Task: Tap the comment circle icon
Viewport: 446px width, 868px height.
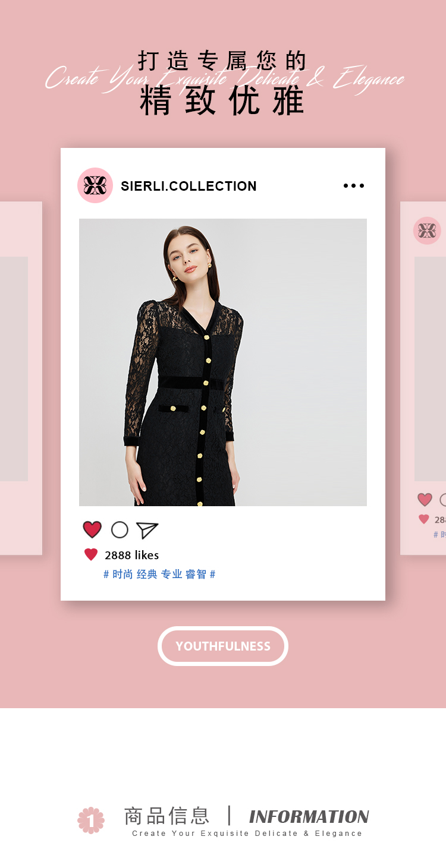Action: click(120, 530)
